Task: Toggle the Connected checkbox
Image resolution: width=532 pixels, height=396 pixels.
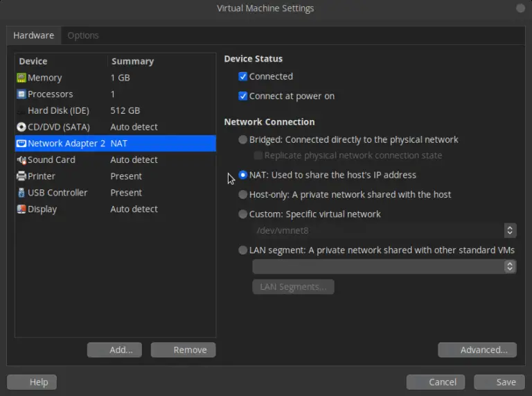Action: pyautogui.click(x=242, y=76)
